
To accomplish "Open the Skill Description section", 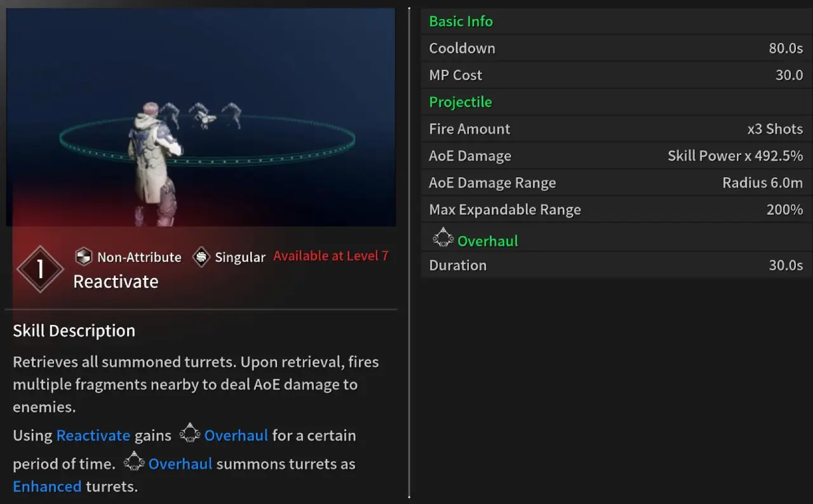I will pyautogui.click(x=74, y=330).
